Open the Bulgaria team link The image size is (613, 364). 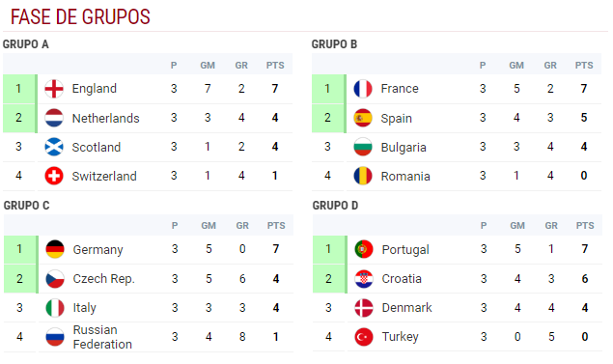[x=404, y=148]
